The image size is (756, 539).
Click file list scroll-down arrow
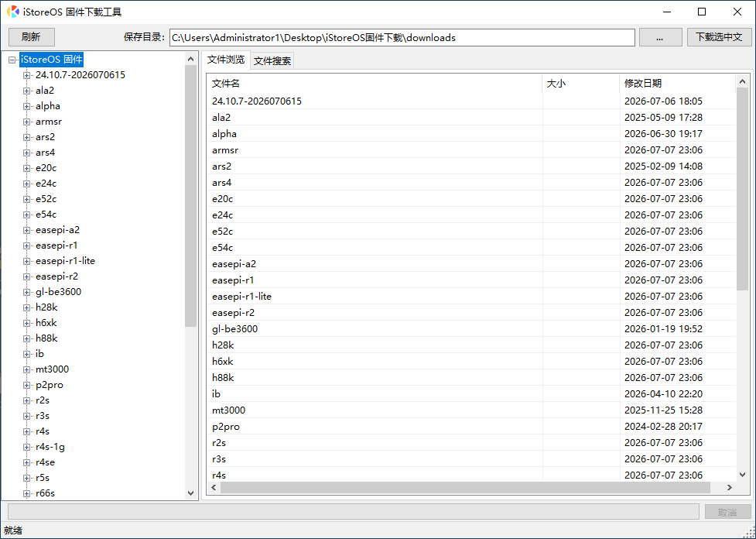point(743,475)
